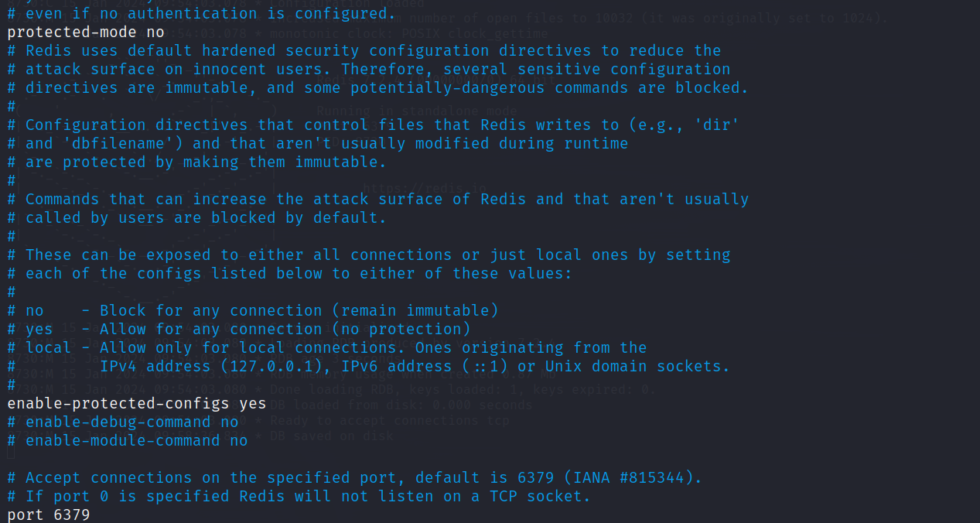980x523 pixels.
Task: Click the line 'even if no authentication is configured'
Action: [x=202, y=13]
